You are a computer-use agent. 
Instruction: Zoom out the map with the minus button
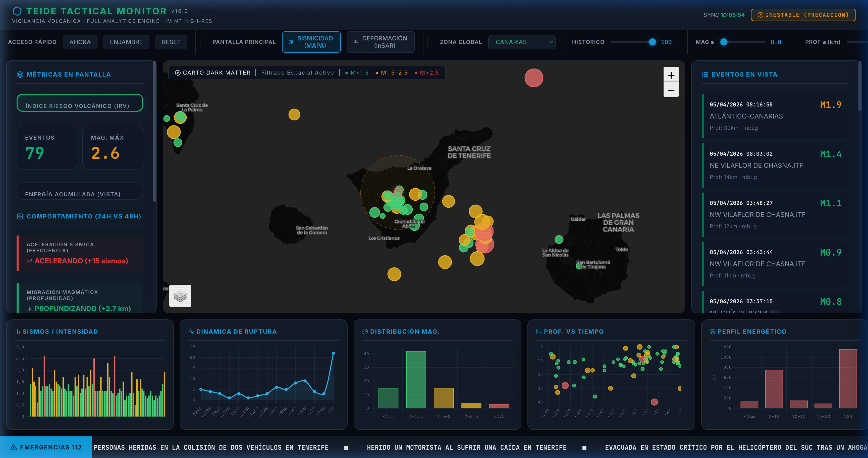pos(671,90)
